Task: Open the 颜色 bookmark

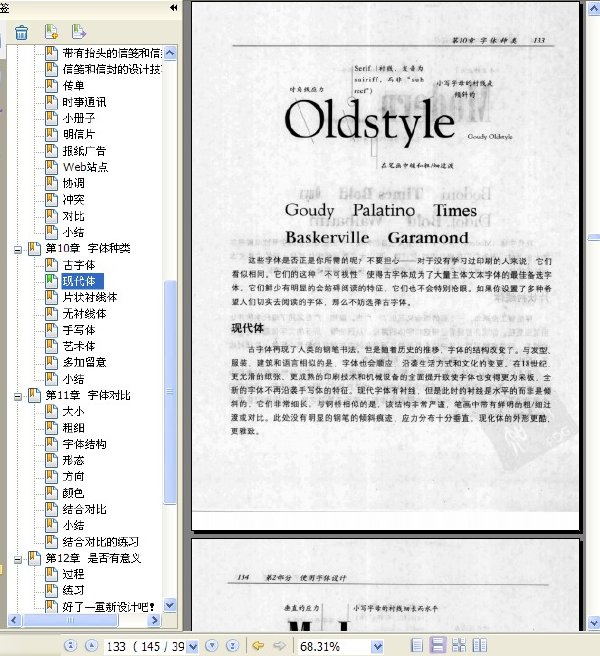Action: [73, 493]
